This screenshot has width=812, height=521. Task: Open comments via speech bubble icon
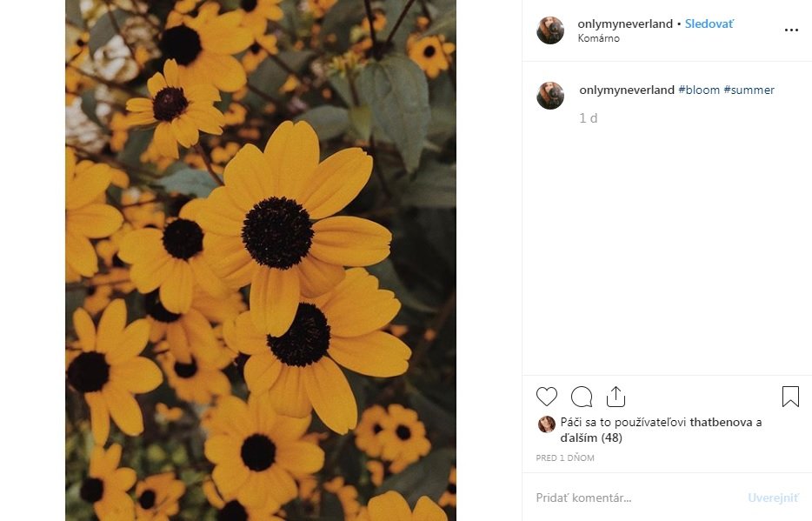click(x=582, y=397)
